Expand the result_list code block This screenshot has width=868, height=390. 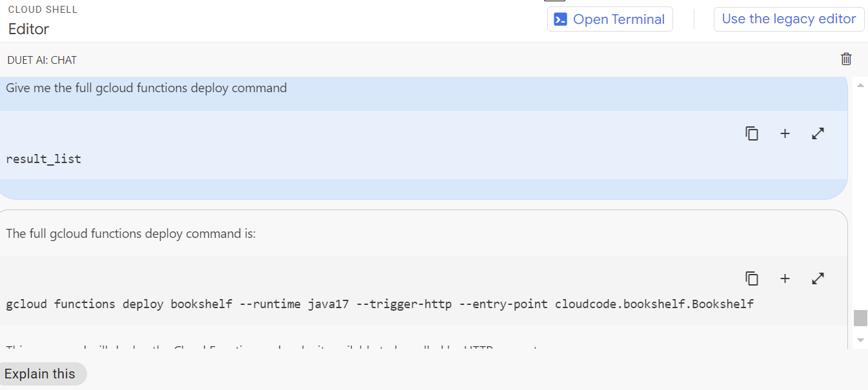(x=818, y=133)
